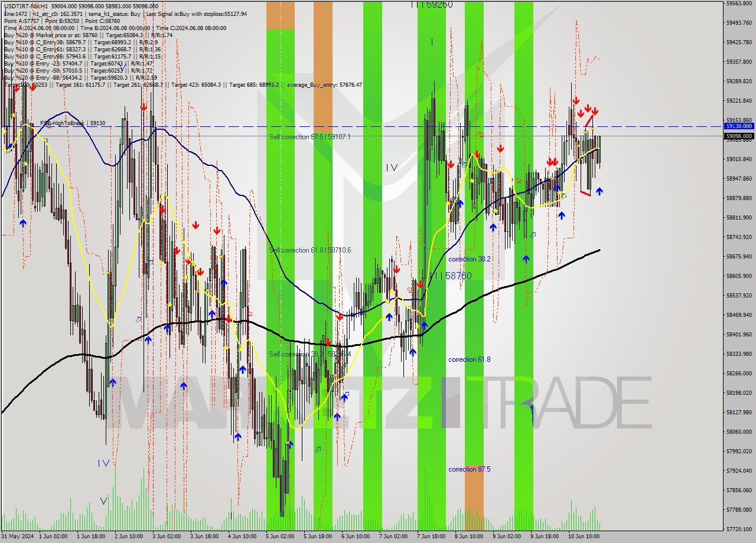Click the 58266.000 price axis value
Image resolution: width=756 pixels, height=543 pixels.
coord(739,373)
